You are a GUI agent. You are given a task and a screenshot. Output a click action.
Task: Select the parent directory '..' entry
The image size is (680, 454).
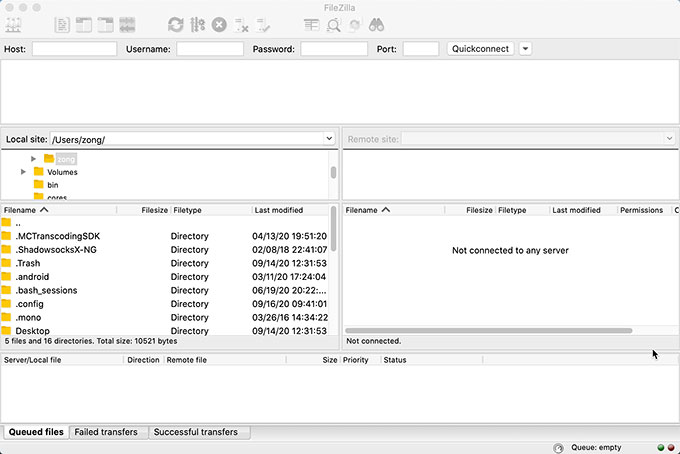pos(165,223)
